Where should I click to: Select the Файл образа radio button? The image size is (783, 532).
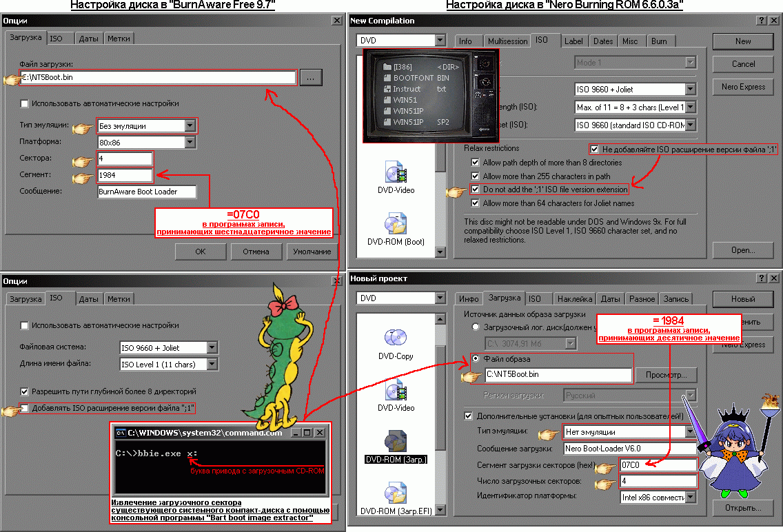[476, 358]
